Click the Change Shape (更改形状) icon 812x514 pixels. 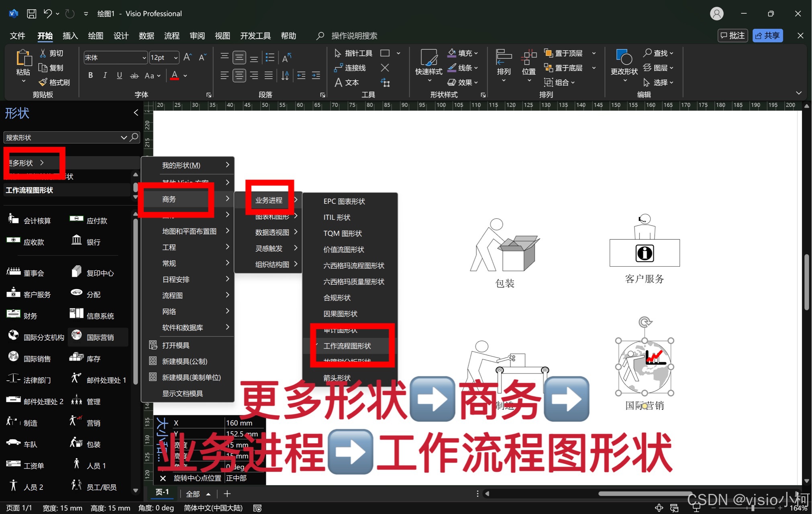pos(624,57)
